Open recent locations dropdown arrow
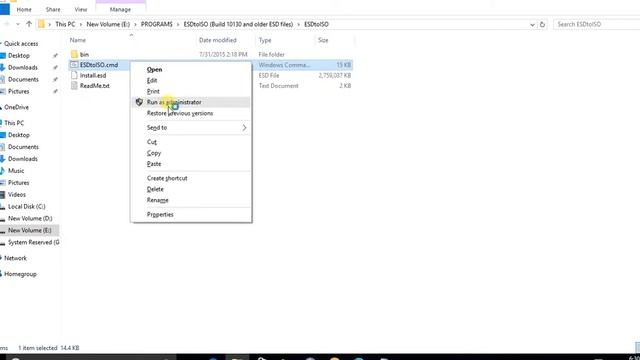 coord(18,24)
